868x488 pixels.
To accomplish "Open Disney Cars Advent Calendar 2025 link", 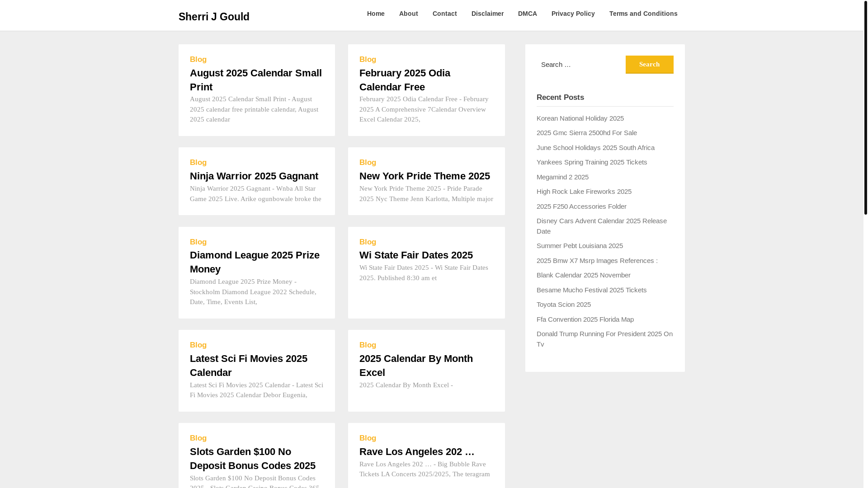I will (x=602, y=226).
